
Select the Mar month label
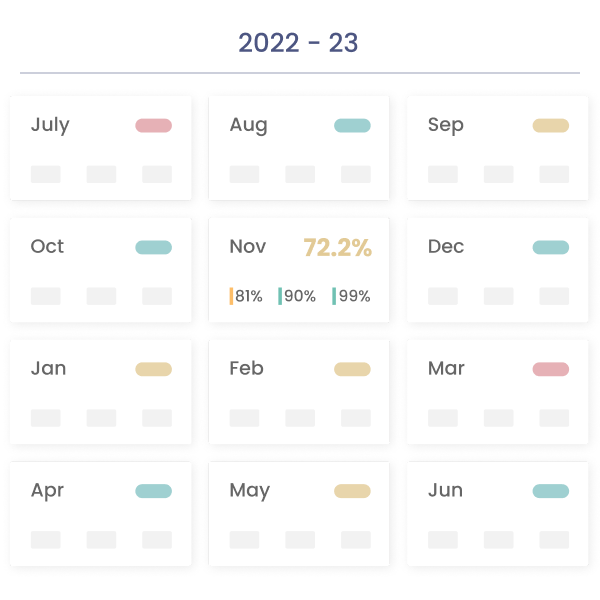(446, 369)
